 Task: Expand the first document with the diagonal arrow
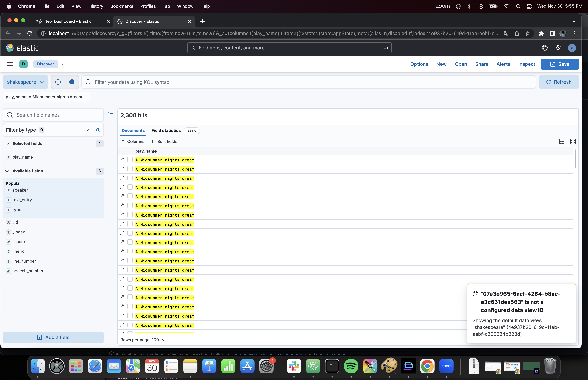[122, 159]
